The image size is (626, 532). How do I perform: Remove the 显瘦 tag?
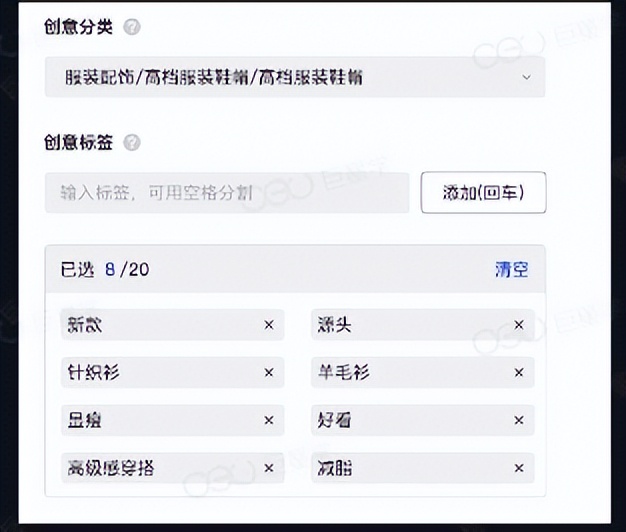[x=268, y=421]
